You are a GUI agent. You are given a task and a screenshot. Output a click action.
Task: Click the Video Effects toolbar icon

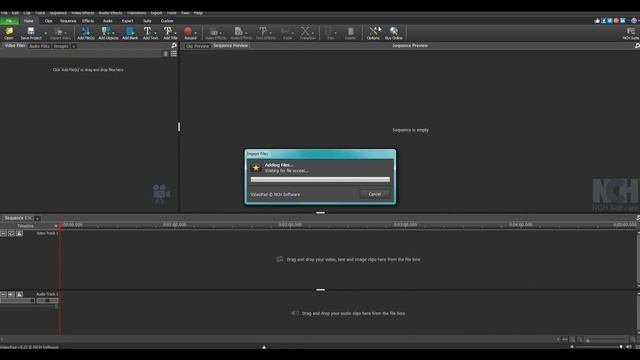pos(215,33)
